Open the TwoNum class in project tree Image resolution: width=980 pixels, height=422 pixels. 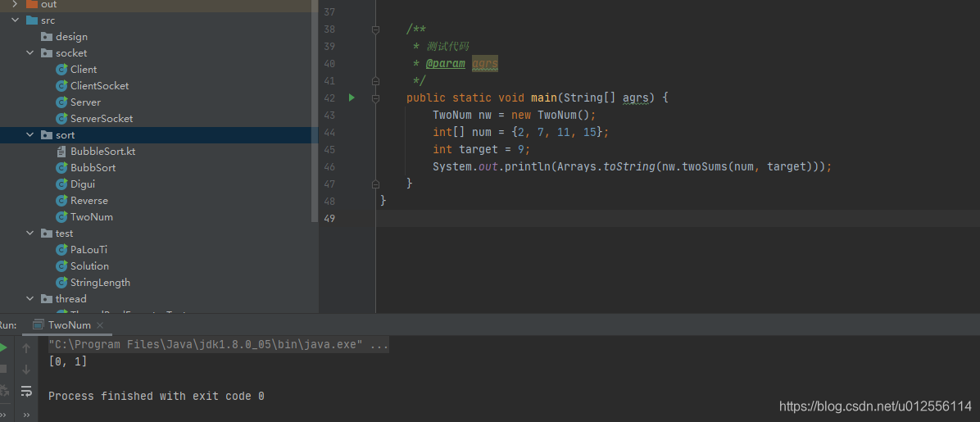(84, 217)
